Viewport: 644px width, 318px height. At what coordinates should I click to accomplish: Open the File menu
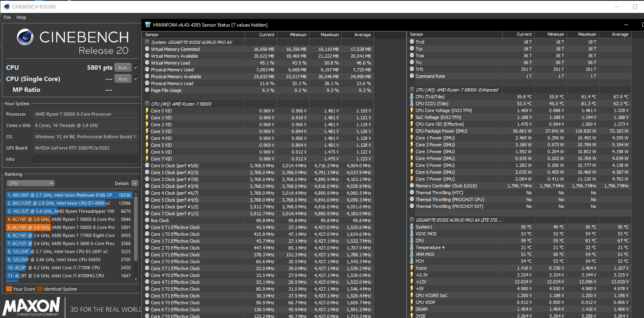pyautogui.click(x=7, y=17)
